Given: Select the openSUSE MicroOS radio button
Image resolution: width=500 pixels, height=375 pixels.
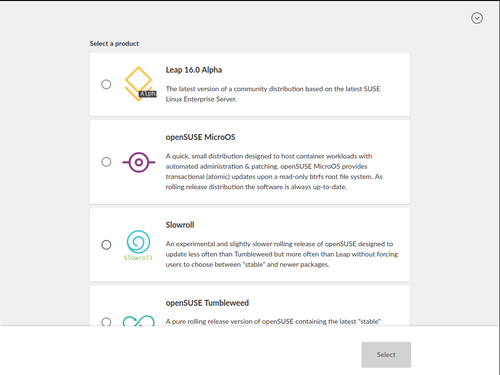Looking at the screenshot, I should 106,162.
